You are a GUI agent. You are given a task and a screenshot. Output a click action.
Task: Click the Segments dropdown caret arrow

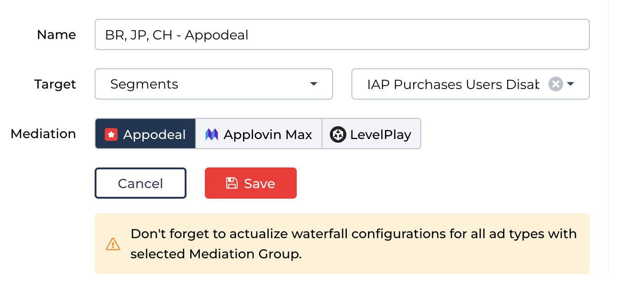[314, 84]
